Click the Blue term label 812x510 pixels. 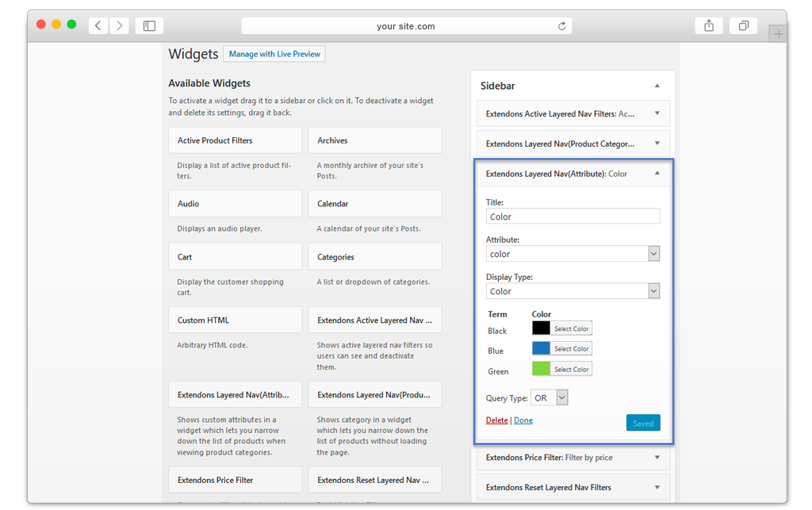(x=496, y=351)
